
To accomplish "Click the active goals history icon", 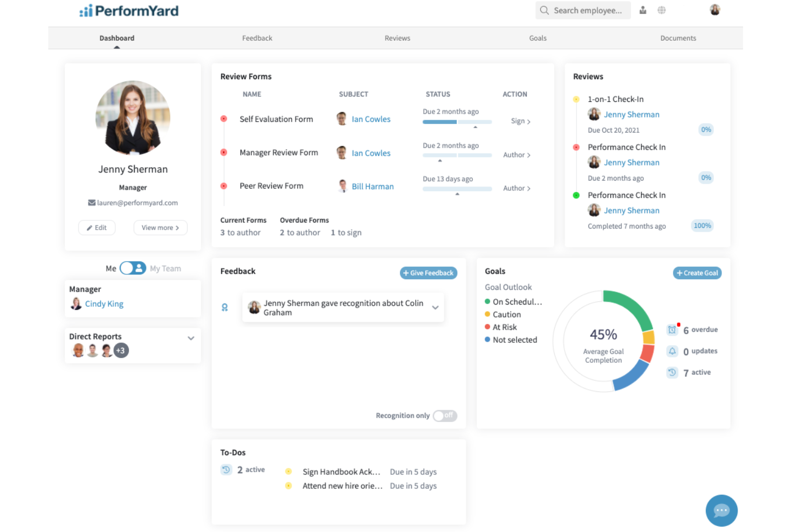I will [x=672, y=372].
